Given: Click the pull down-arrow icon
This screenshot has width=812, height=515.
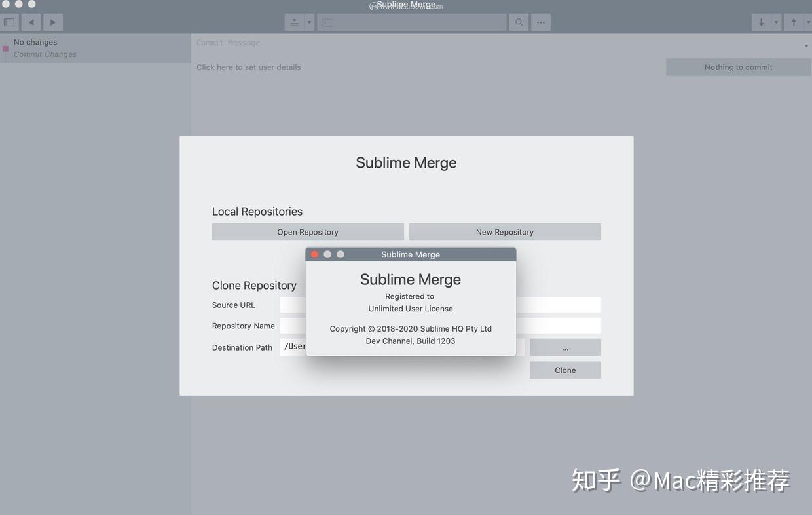Looking at the screenshot, I should (x=761, y=22).
